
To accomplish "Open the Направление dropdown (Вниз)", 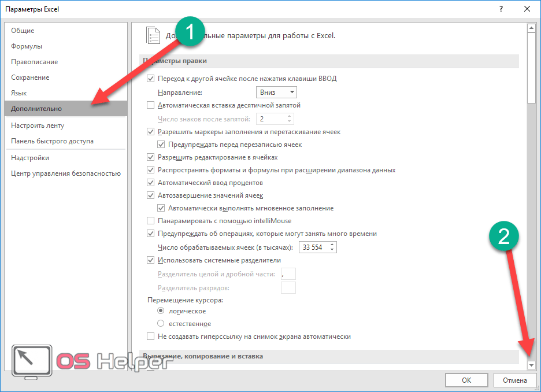I will [x=276, y=92].
